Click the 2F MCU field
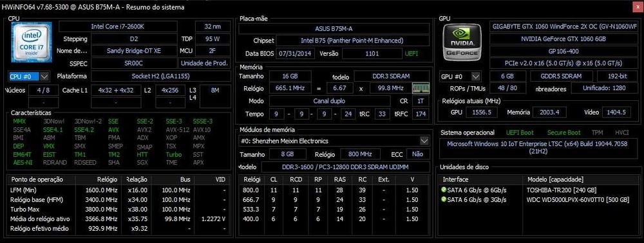This screenshot has height=243, width=644. click(x=213, y=51)
